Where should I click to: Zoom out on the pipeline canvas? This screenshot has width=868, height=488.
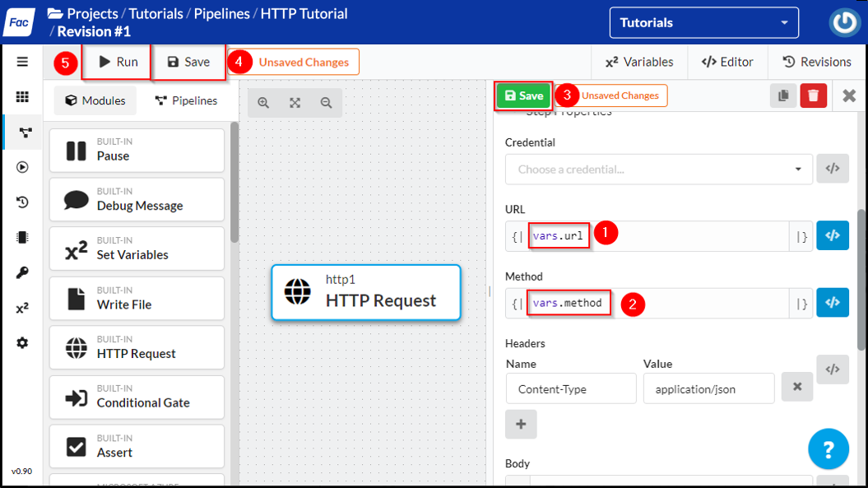click(327, 103)
